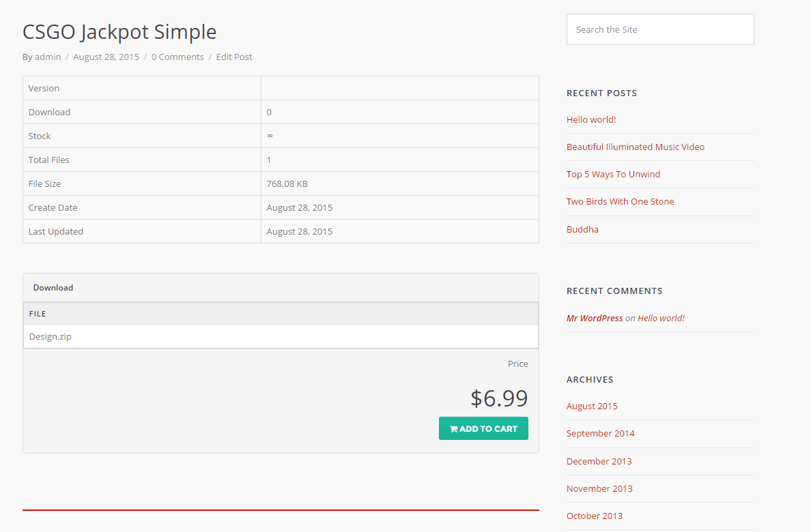Click the cart icon on Add to Cart
This screenshot has height=532, width=811.
point(453,428)
